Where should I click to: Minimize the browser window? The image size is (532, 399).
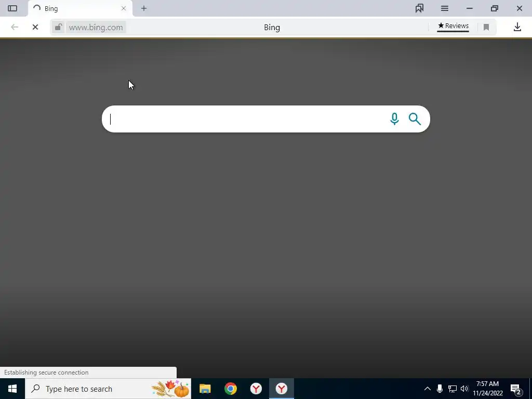click(x=470, y=8)
